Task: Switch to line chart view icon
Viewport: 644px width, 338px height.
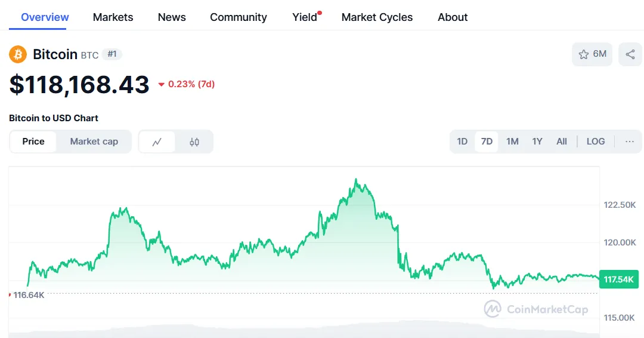Action: 157,142
